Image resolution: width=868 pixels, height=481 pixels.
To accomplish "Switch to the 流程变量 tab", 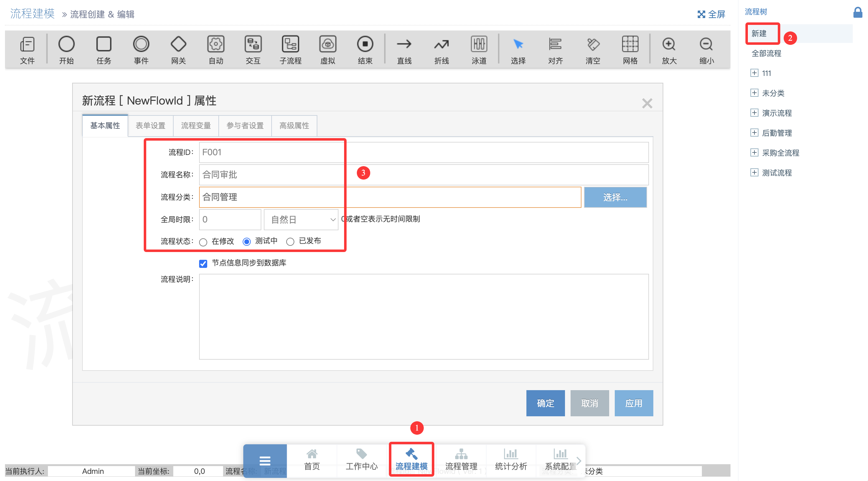I will click(x=196, y=125).
